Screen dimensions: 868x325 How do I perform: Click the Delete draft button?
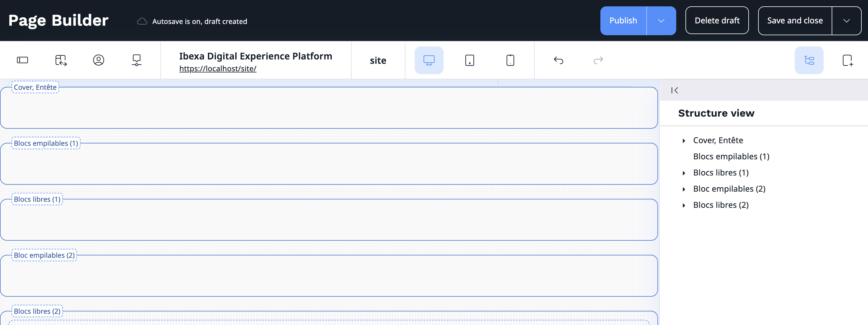tap(717, 20)
